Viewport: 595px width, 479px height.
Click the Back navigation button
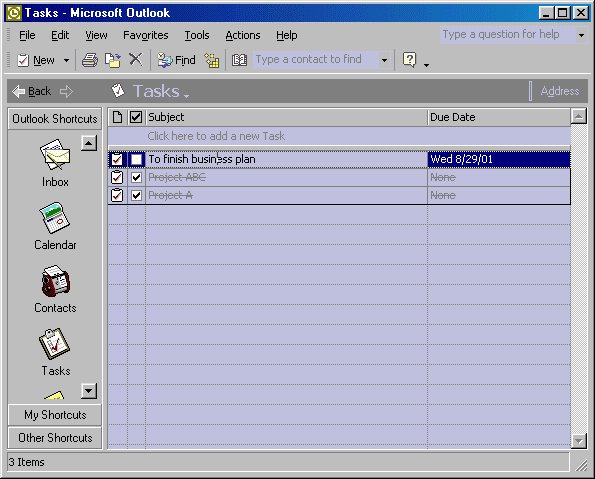coord(31,91)
